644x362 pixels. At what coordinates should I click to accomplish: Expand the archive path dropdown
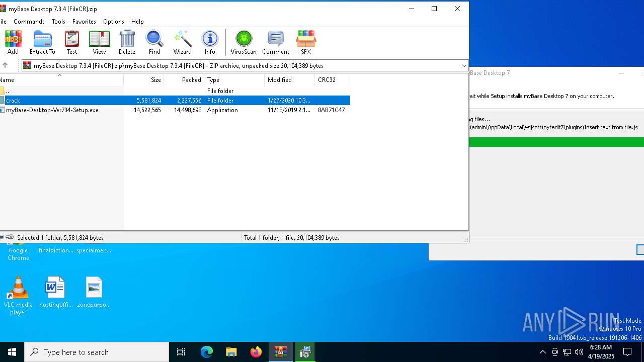(464, 65)
